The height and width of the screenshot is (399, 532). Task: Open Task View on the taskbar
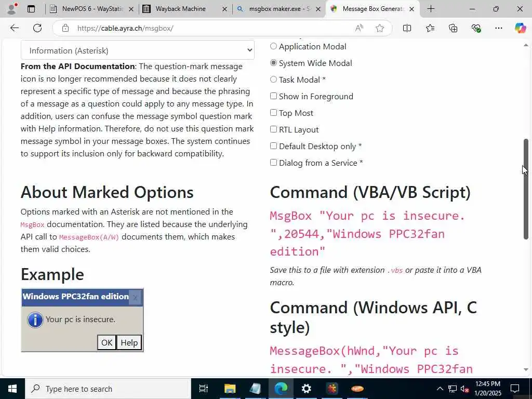pyautogui.click(x=203, y=389)
